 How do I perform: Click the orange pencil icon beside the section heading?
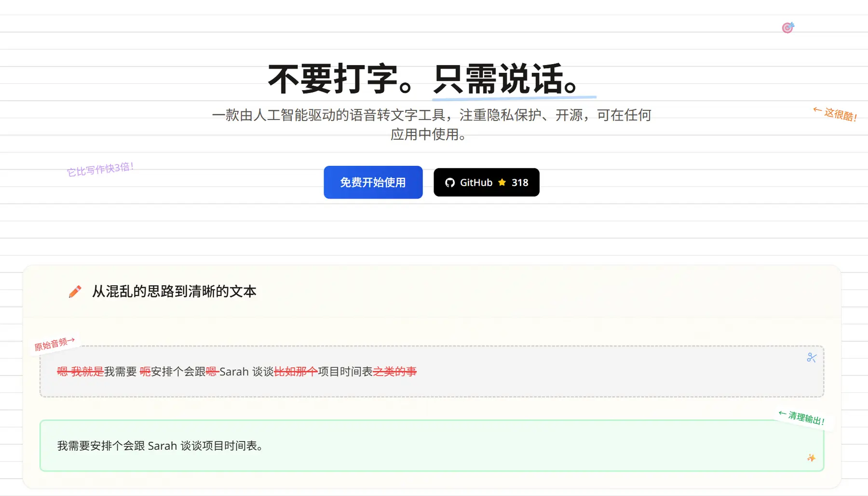(75, 292)
